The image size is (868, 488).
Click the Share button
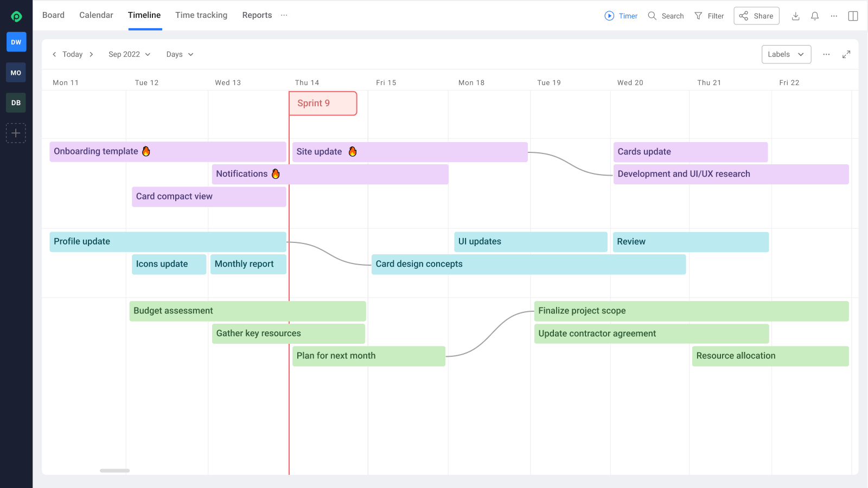756,16
